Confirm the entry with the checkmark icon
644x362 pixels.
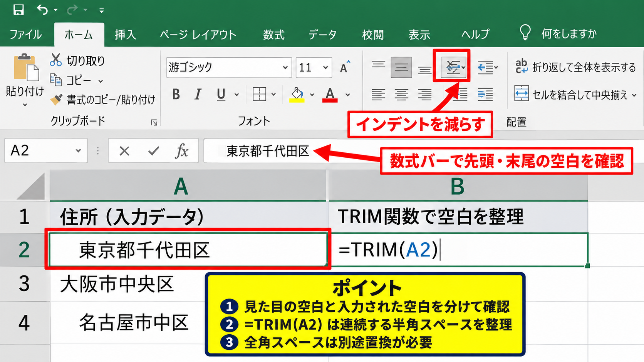pyautogui.click(x=153, y=151)
